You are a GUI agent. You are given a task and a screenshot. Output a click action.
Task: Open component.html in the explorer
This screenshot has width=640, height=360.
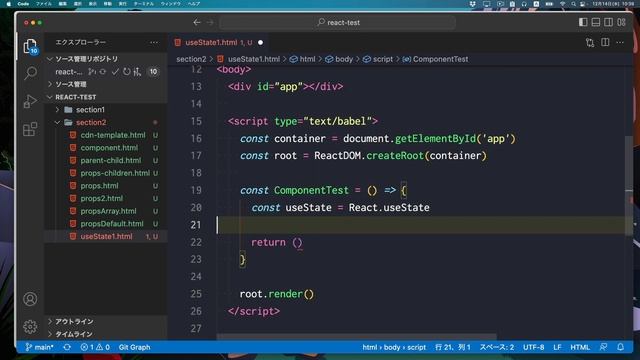click(106, 148)
